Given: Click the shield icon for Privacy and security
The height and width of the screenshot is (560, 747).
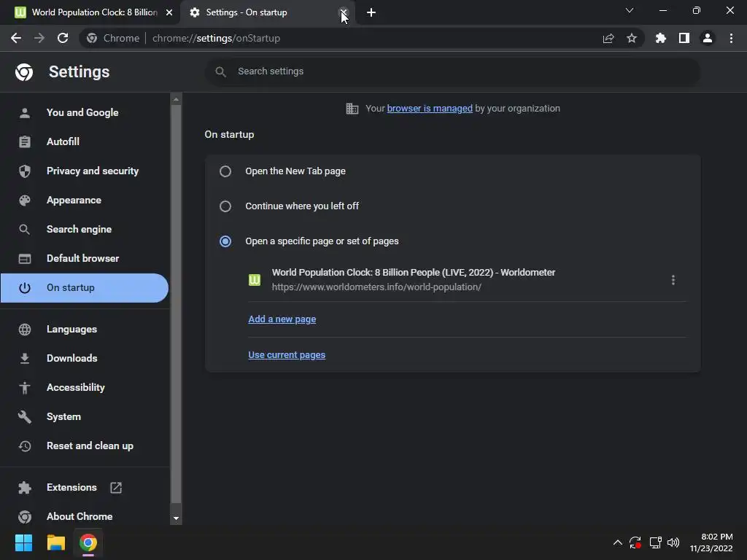Looking at the screenshot, I should pyautogui.click(x=25, y=171).
